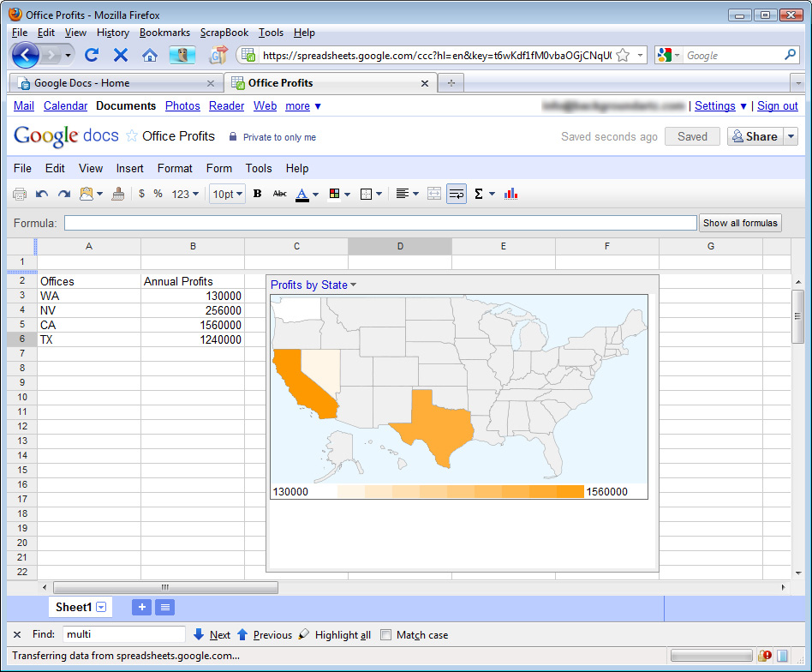Viewport: 812px width, 672px height.
Task: Find Previous match in Find bar
Action: [x=265, y=634]
